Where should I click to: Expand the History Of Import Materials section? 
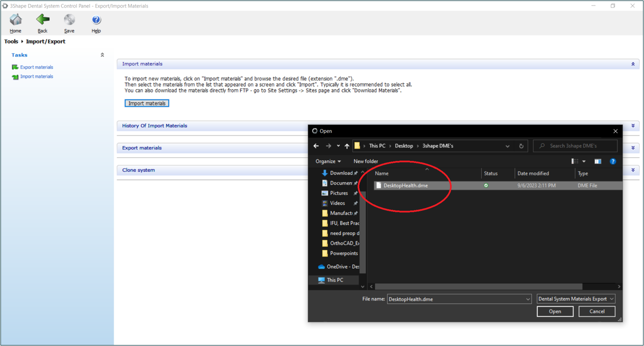pos(633,126)
